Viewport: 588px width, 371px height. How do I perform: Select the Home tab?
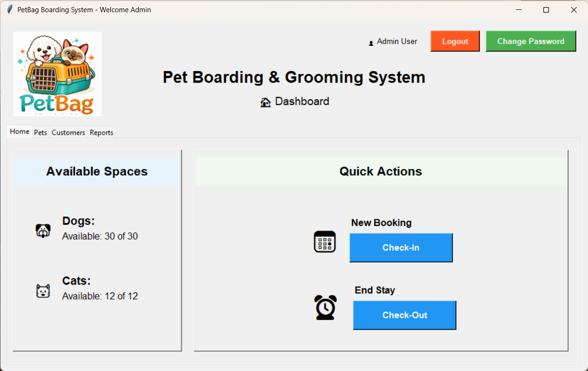pos(19,131)
